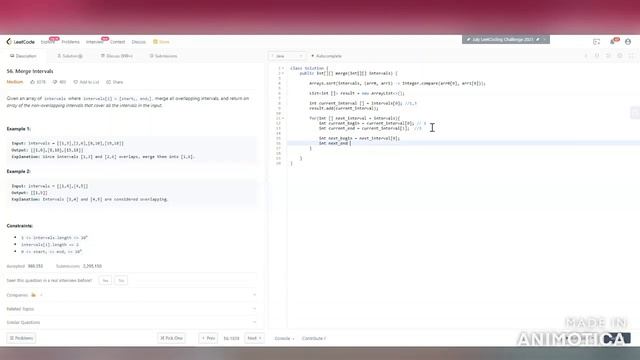The height and width of the screenshot is (360, 640).
Task: Click the Example 1 heading
Action: tap(19, 129)
